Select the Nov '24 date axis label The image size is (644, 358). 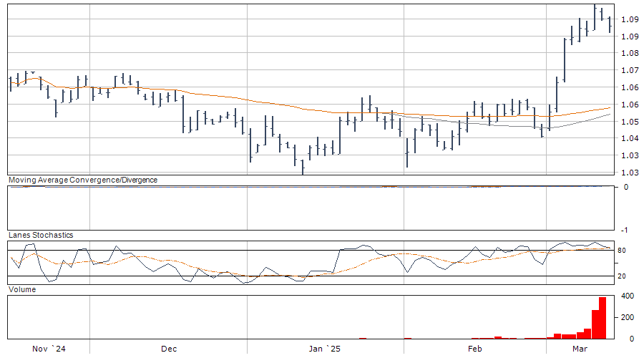(x=49, y=349)
